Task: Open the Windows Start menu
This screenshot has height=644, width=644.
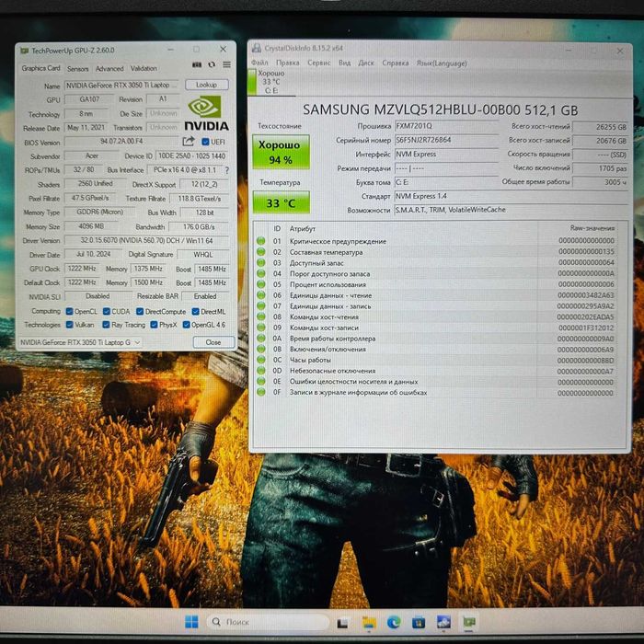Action: (191, 622)
